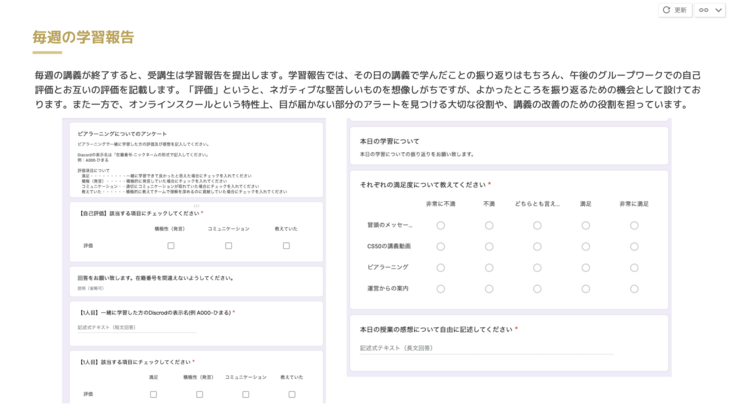Select どちらとも言えない for ピアラーニング
Image resolution: width=736 pixels, height=405 pixels.
pyautogui.click(x=537, y=267)
